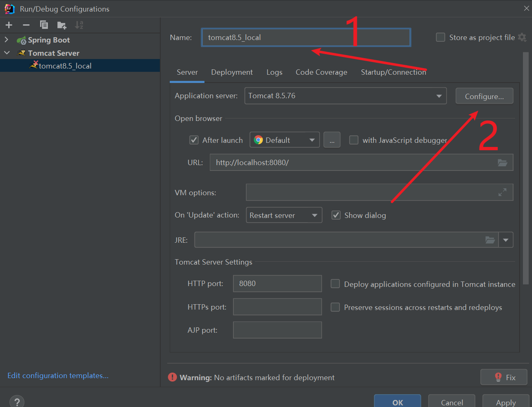Image resolution: width=532 pixels, height=407 pixels.
Task: Switch to the Code Coverage tab
Action: tap(321, 72)
